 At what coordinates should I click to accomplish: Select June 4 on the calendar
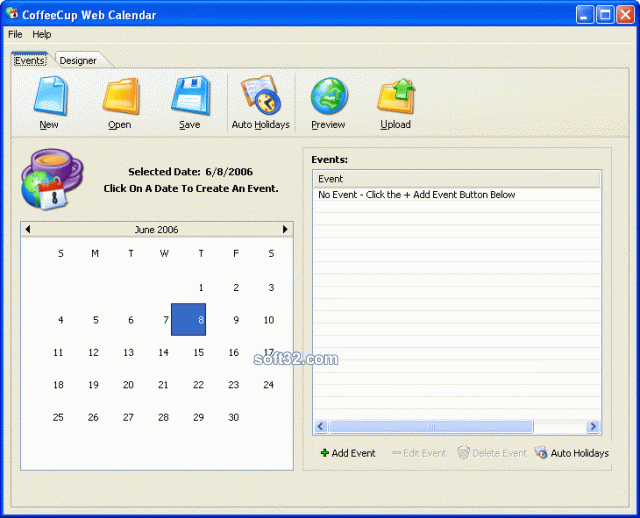tap(60, 320)
